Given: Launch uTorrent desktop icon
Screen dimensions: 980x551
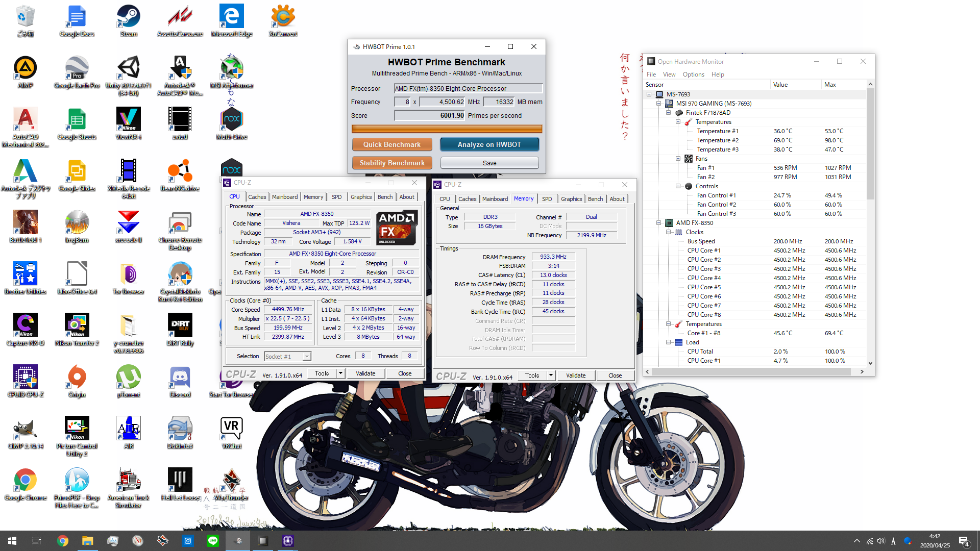Looking at the screenshot, I should 129,381.
